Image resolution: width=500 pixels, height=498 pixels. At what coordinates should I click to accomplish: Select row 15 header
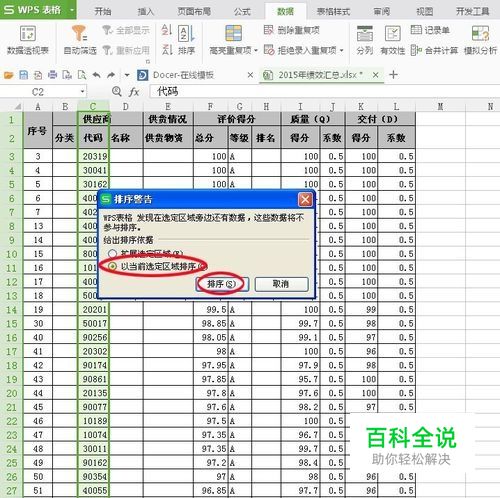point(11,324)
